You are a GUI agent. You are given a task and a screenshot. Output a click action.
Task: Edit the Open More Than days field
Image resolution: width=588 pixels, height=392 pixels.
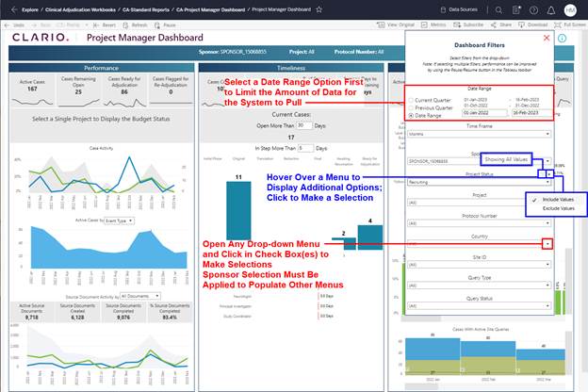click(304, 125)
